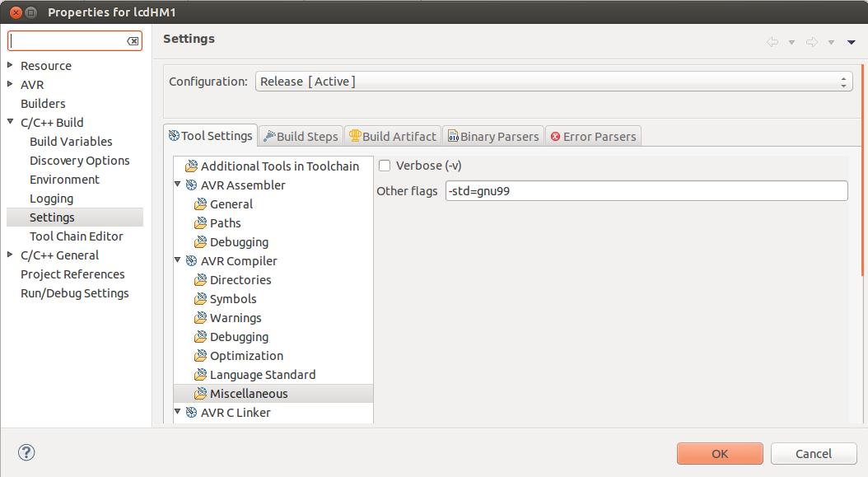Click the Language Standard folder icon
Screen dimensions: 868x477
tap(200, 375)
